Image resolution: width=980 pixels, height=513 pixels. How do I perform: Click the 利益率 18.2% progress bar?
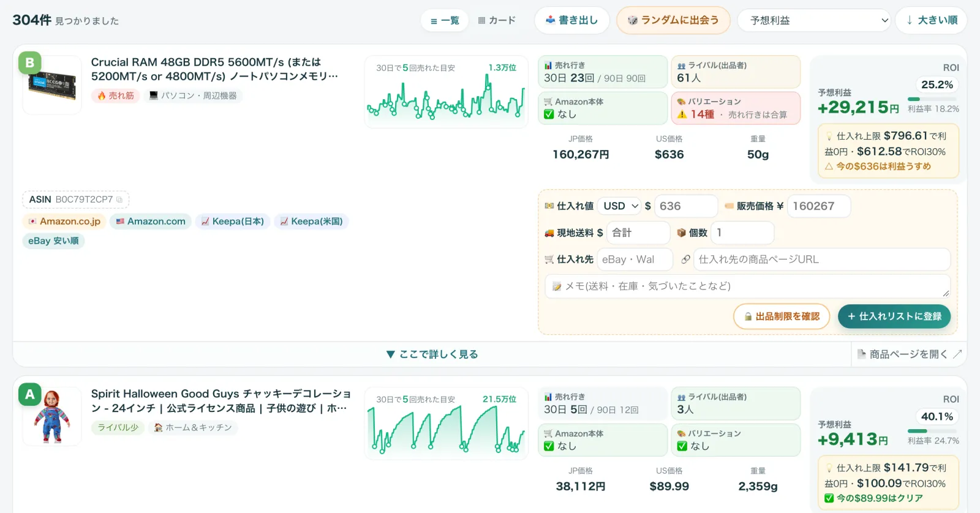(x=932, y=99)
